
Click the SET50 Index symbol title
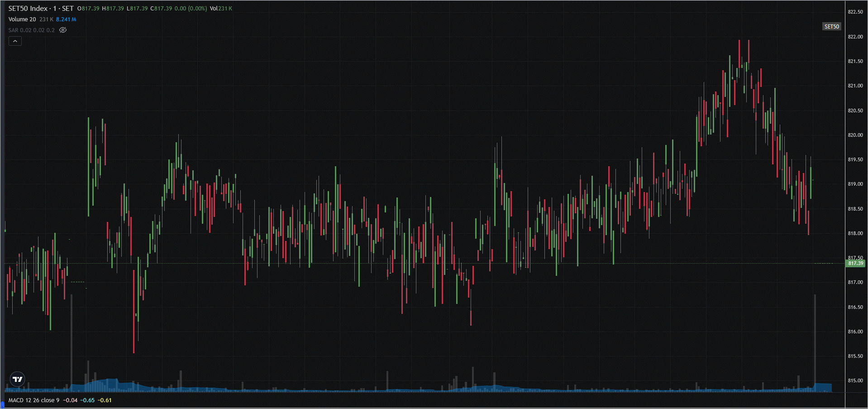pos(41,8)
